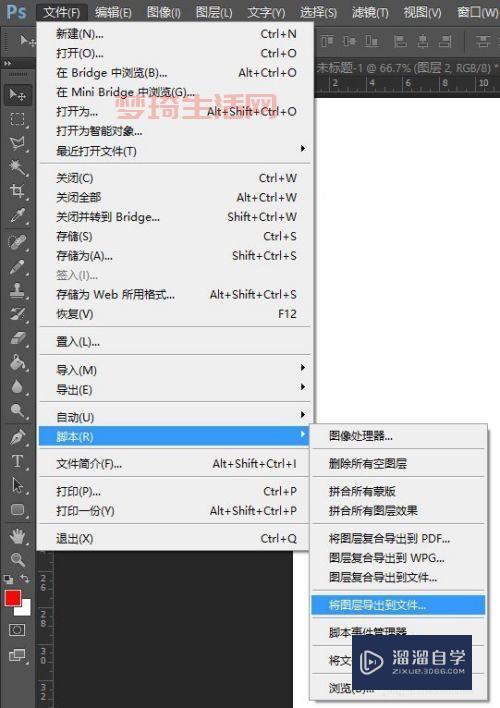Select the Paint Bucket tool
Image resolution: width=500 pixels, height=708 pixels.
(18, 363)
